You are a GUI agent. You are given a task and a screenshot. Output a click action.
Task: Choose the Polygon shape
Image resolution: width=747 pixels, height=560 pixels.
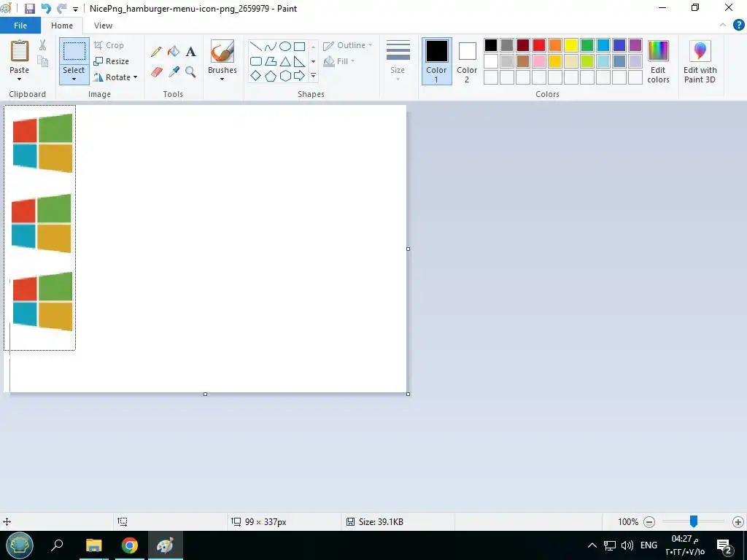(x=270, y=61)
